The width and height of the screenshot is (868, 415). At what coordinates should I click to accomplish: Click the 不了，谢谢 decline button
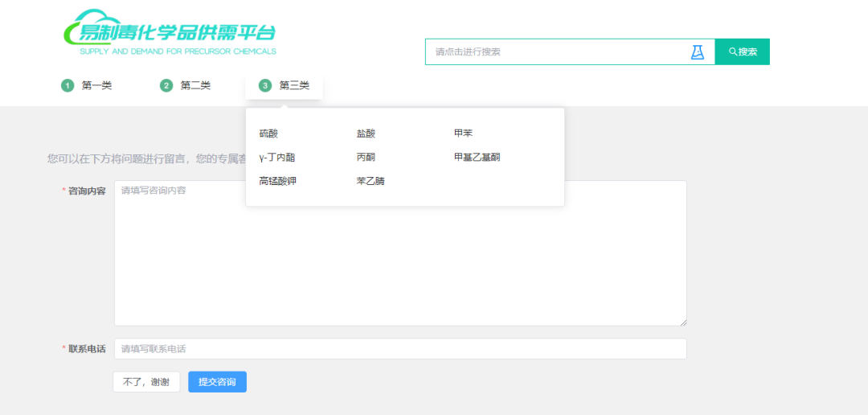pos(146,382)
